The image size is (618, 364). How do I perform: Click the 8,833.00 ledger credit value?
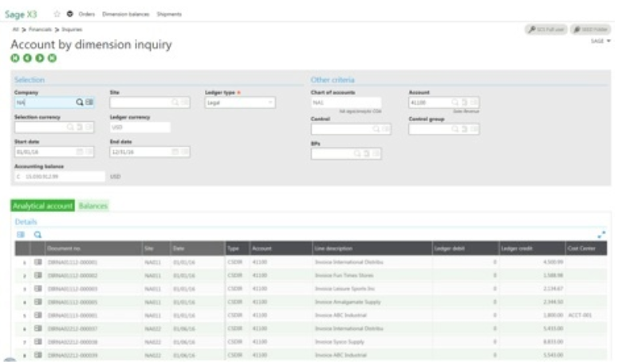tap(553, 342)
